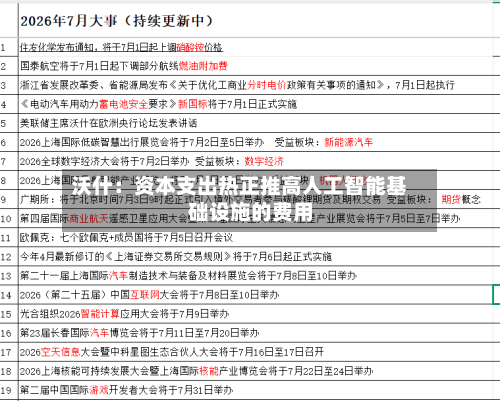Click row header 8

coord(9,180)
